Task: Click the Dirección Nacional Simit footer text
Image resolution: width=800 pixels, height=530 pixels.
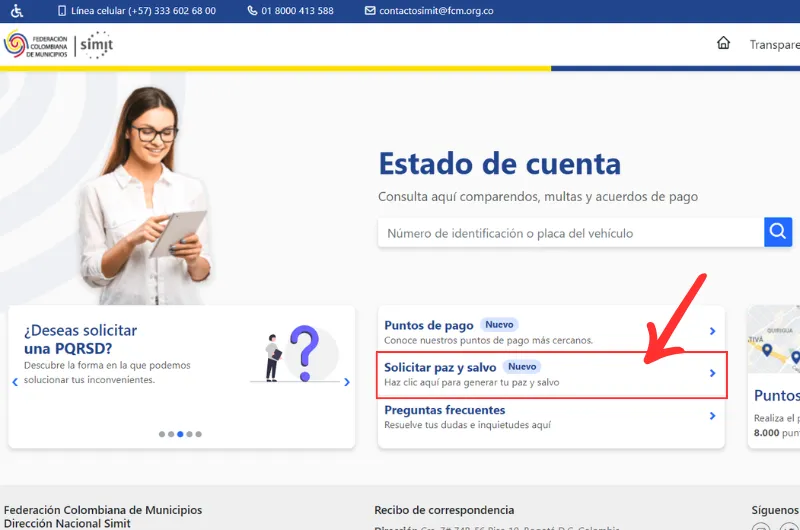Action: pyautogui.click(x=67, y=523)
